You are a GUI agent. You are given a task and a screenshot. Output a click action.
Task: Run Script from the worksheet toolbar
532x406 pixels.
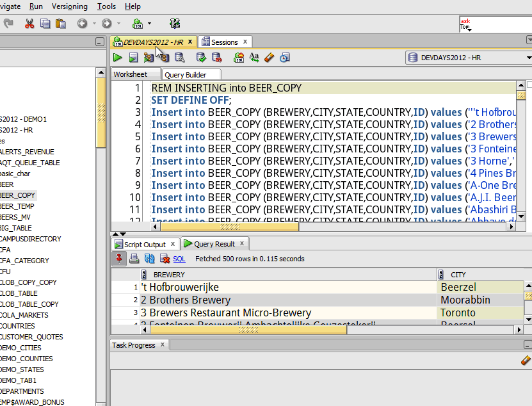coord(133,58)
